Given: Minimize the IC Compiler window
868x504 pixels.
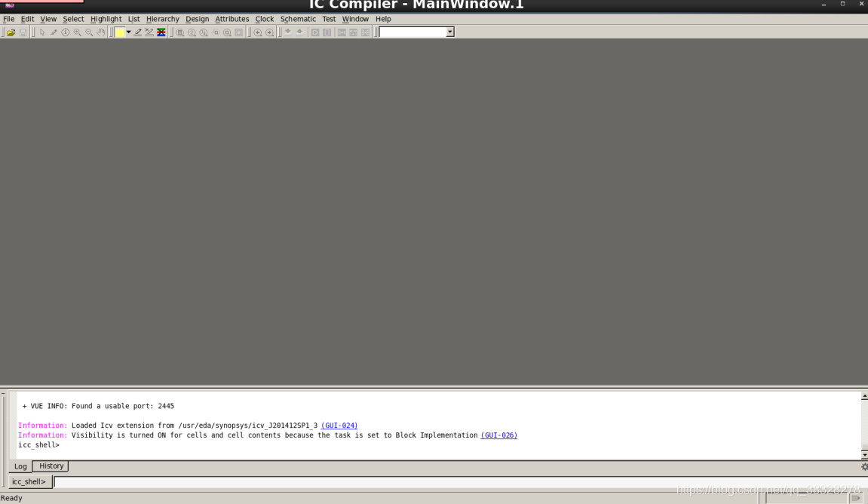Looking at the screenshot, I should coord(824,5).
